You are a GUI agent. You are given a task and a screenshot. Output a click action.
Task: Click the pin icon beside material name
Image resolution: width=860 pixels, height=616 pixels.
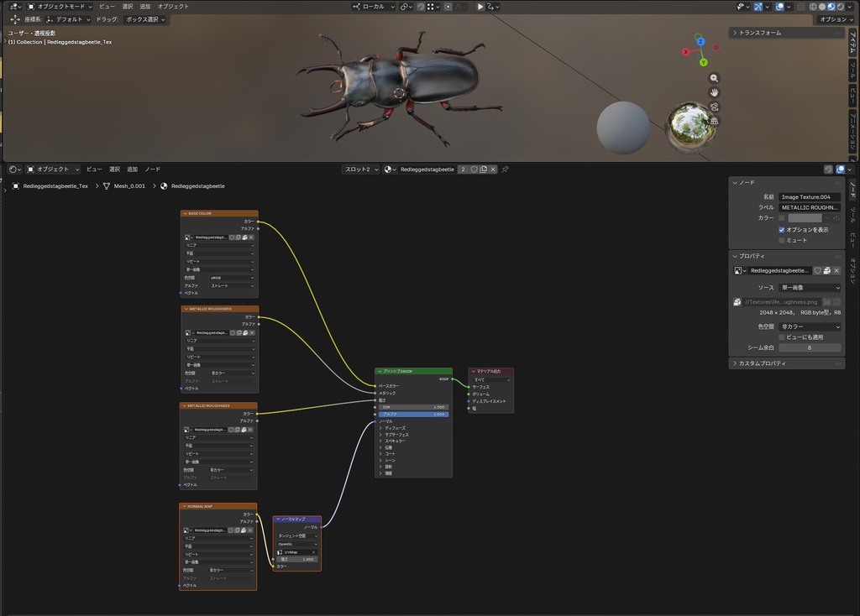pyautogui.click(x=505, y=170)
